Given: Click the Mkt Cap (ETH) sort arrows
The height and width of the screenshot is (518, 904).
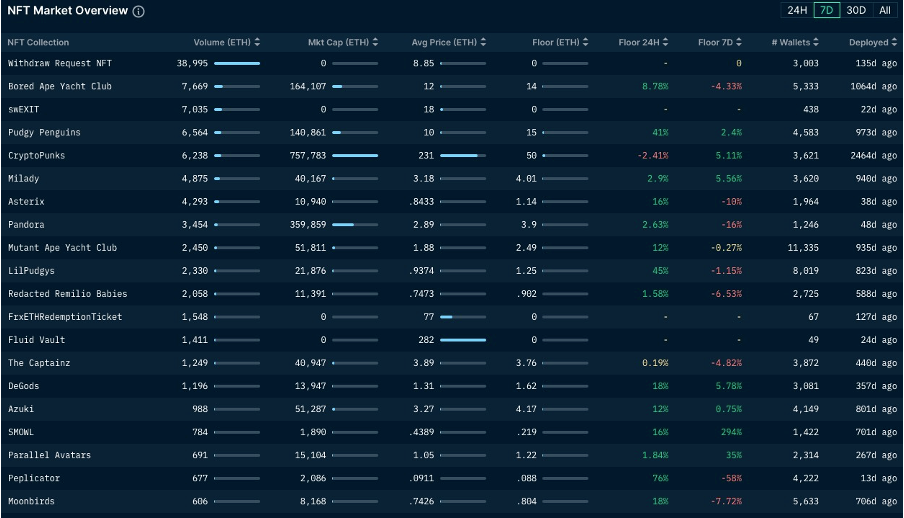Looking at the screenshot, I should pyautogui.click(x=376, y=42).
